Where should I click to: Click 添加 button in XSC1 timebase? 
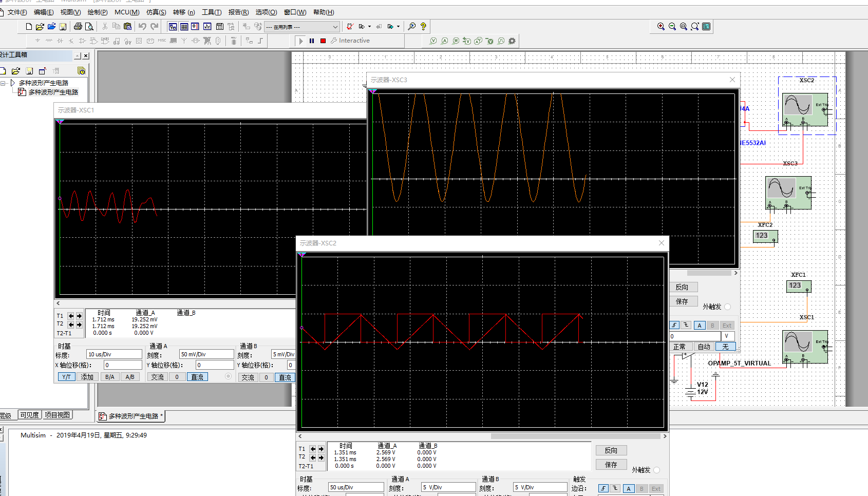tap(87, 377)
